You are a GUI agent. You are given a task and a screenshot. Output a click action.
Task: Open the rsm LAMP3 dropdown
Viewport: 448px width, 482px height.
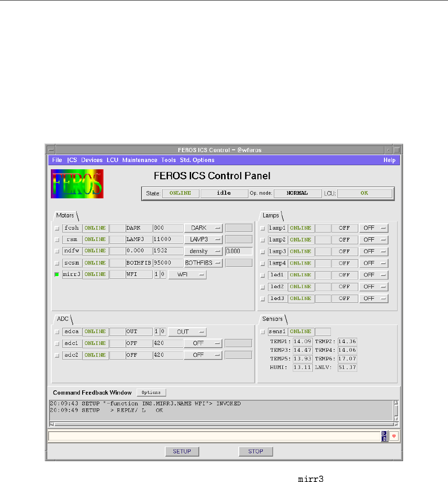click(203, 240)
